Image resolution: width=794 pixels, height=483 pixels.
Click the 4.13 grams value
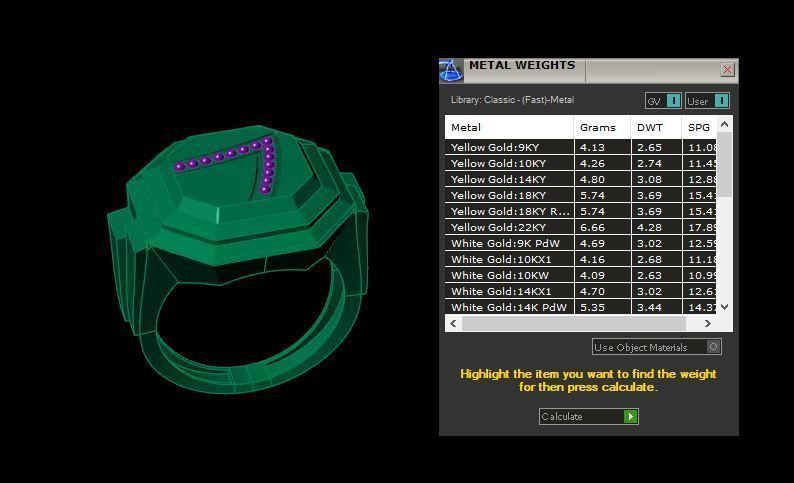click(x=592, y=147)
